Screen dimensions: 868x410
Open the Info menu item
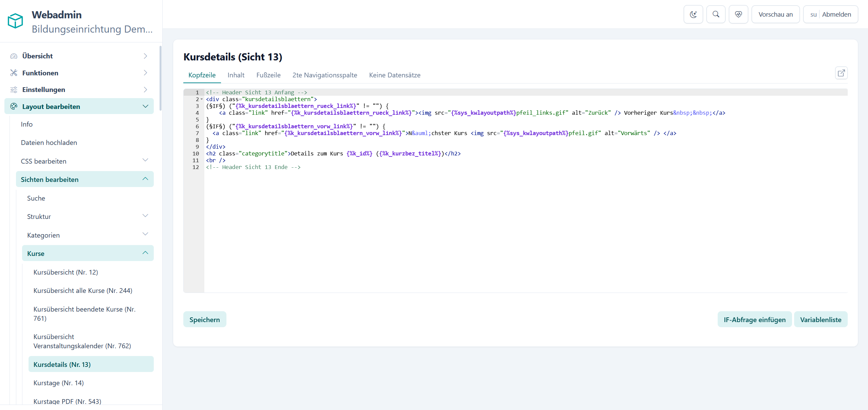click(x=85, y=124)
